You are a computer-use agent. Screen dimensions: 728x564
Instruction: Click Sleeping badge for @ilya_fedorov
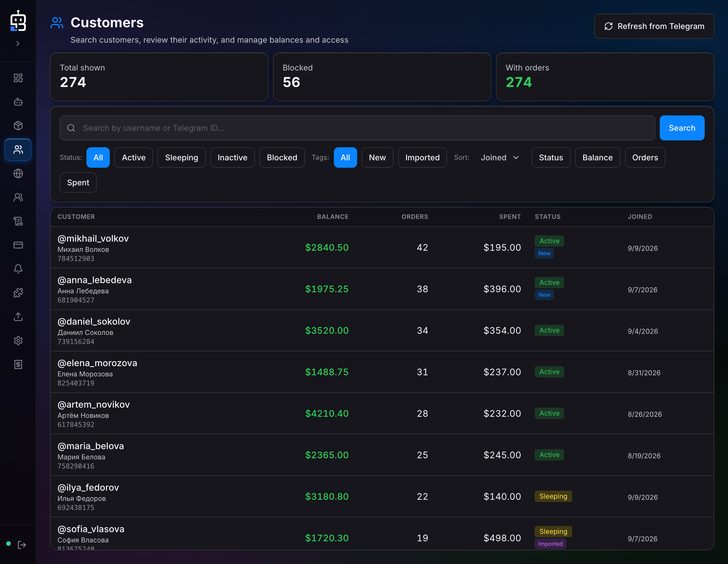553,496
